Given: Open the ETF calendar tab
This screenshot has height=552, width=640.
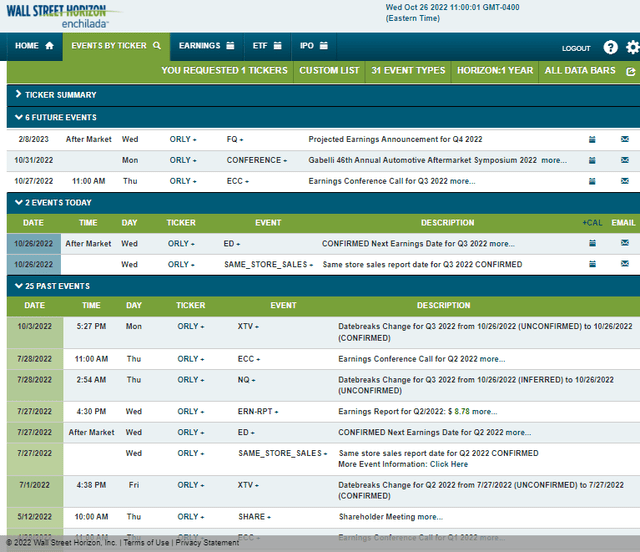Looking at the screenshot, I should [267, 46].
